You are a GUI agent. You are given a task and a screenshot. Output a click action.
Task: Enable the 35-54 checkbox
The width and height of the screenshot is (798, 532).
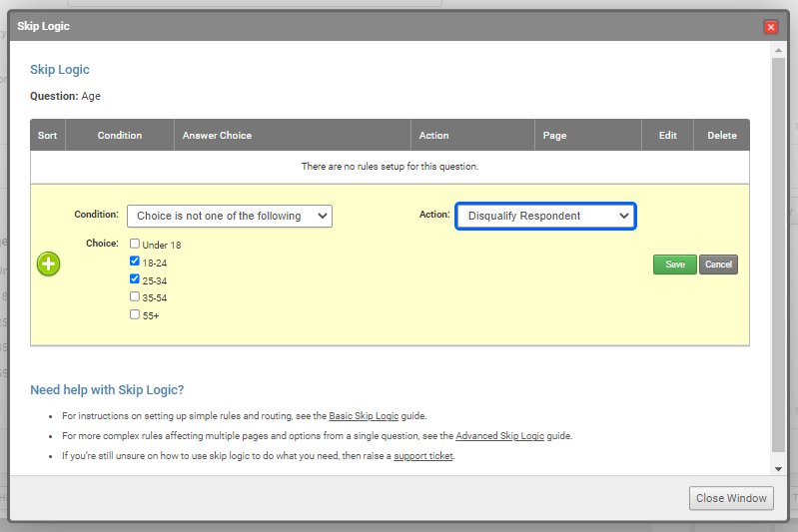pyautogui.click(x=135, y=296)
